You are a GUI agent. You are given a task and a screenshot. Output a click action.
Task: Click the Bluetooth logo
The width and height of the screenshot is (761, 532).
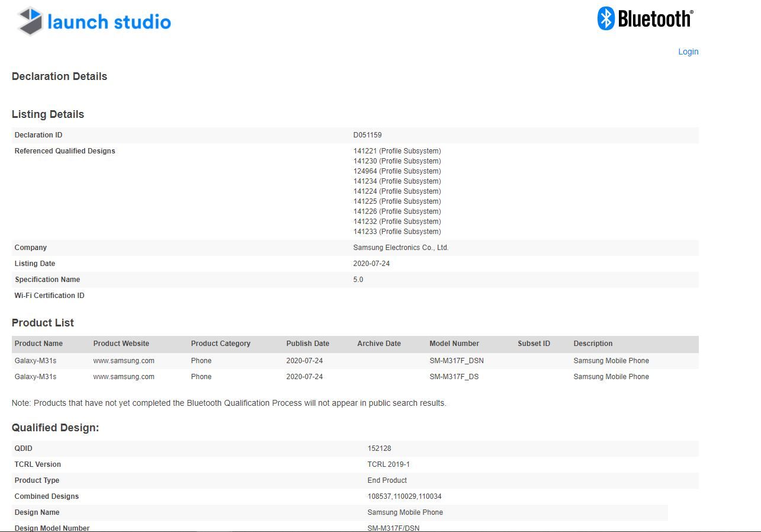click(646, 18)
